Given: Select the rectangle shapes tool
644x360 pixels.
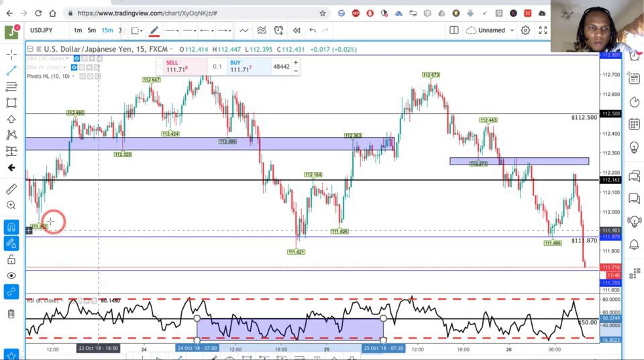Looking at the screenshot, I should (x=11, y=103).
